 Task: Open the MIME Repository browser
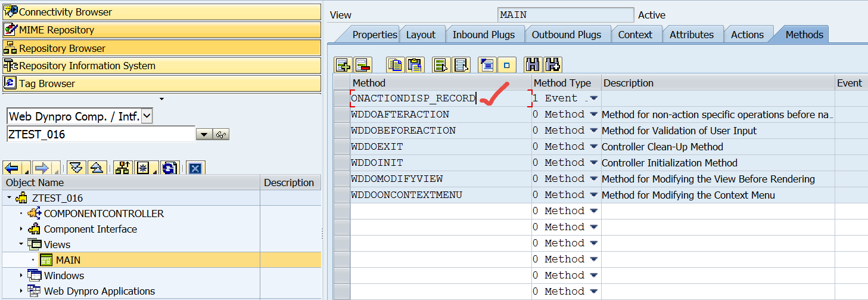[57, 30]
